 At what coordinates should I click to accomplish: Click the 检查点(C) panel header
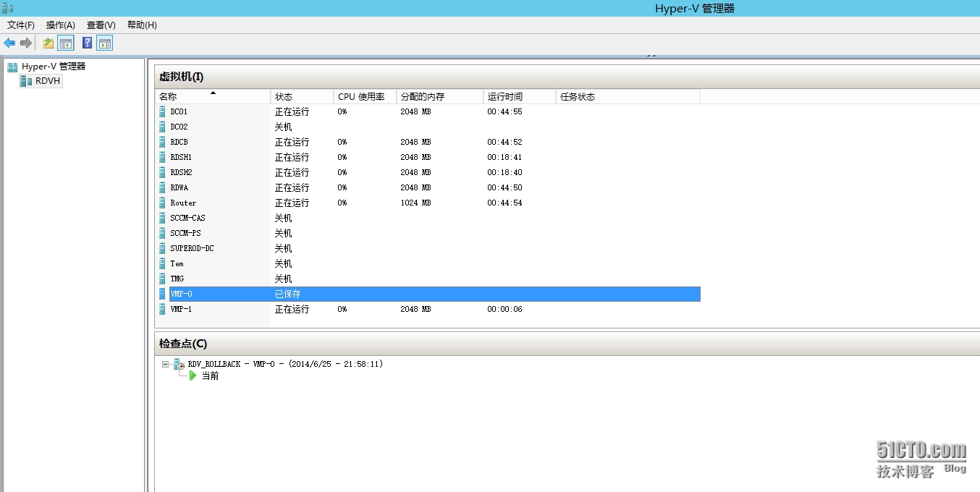[x=182, y=344]
